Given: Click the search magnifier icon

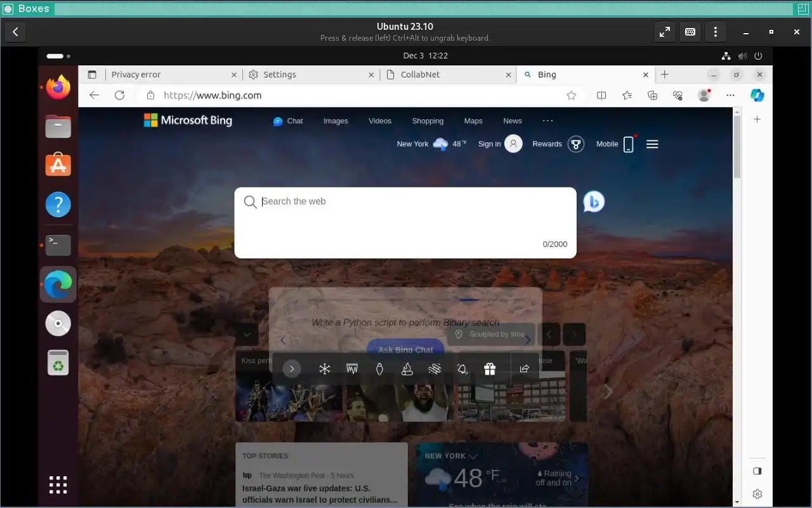Looking at the screenshot, I should (x=251, y=202).
